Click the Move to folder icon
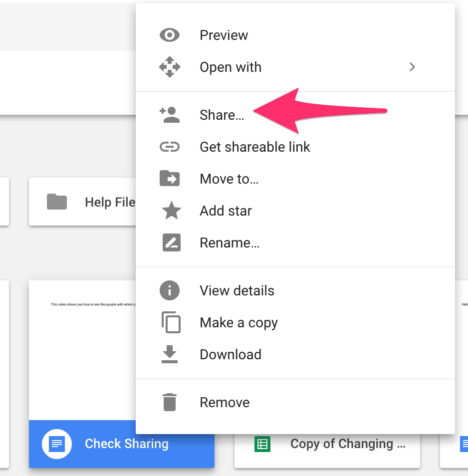The width and height of the screenshot is (468, 476). 170,178
